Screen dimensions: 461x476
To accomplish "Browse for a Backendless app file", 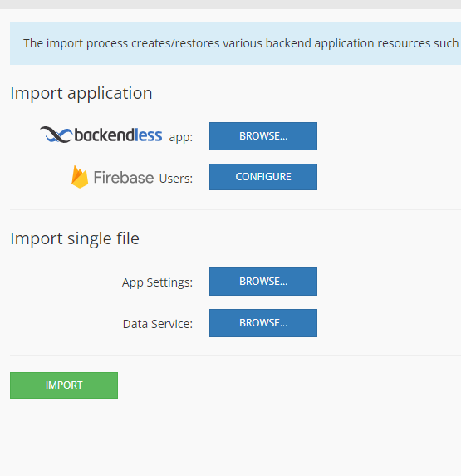I will coord(263,136).
